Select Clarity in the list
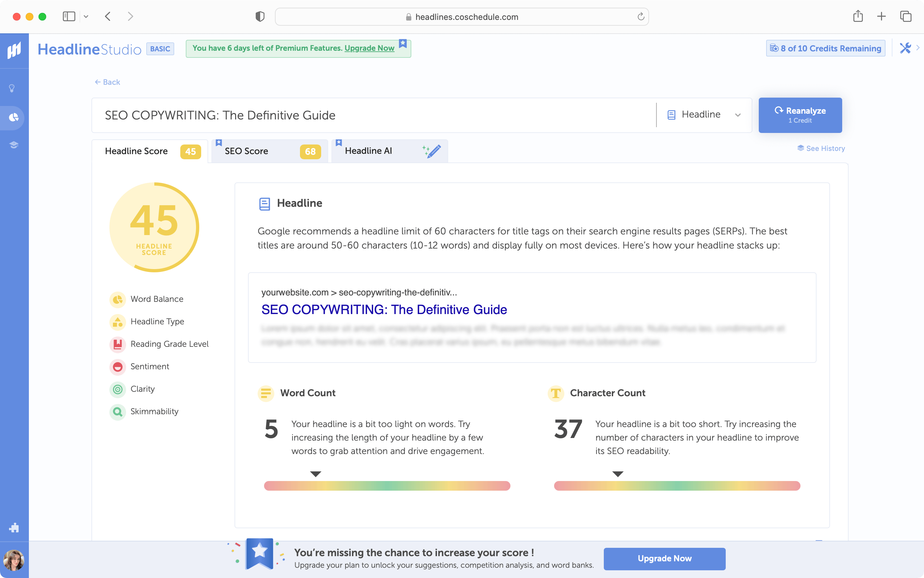Screen dimensions: 924x578 (142, 389)
